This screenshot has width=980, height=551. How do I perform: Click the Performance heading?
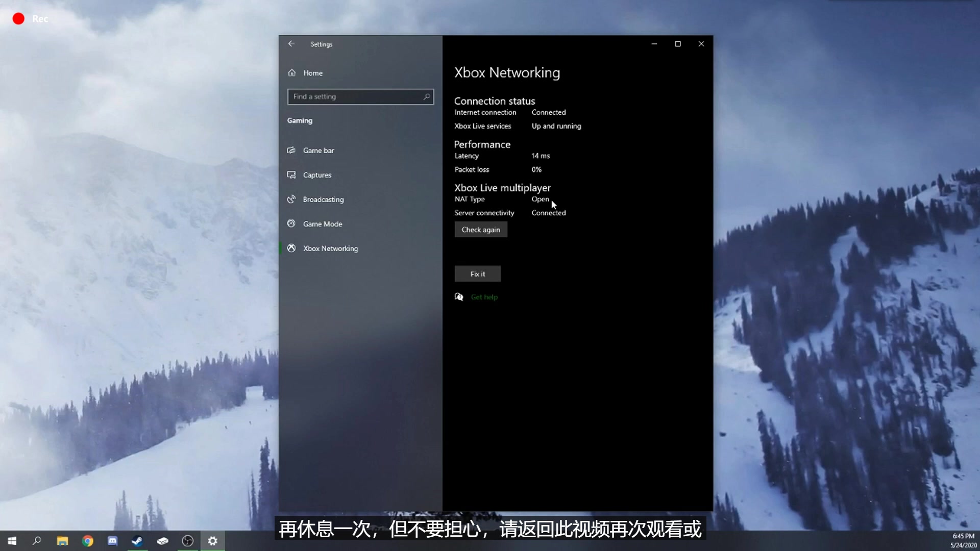click(482, 144)
